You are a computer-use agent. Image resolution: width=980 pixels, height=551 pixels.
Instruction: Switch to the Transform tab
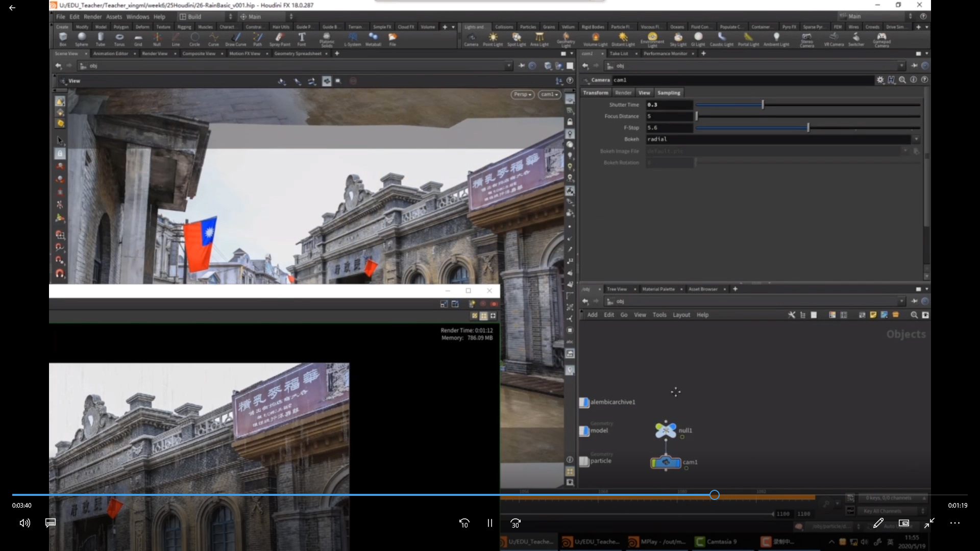click(x=596, y=93)
